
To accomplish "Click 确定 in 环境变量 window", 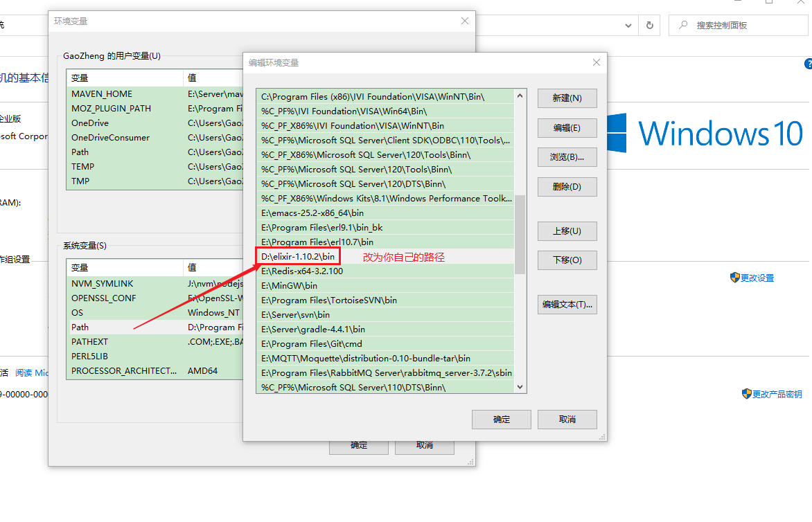I will [x=358, y=447].
